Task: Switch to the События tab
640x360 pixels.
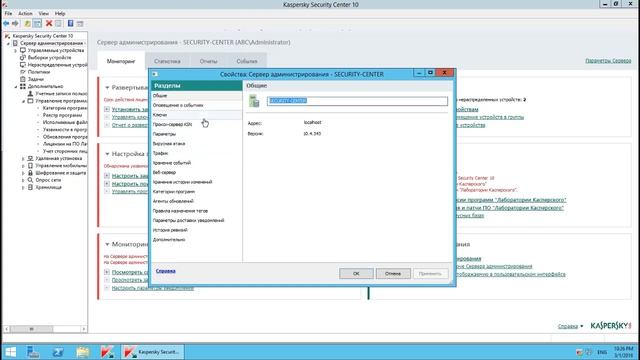Action: coord(247,61)
